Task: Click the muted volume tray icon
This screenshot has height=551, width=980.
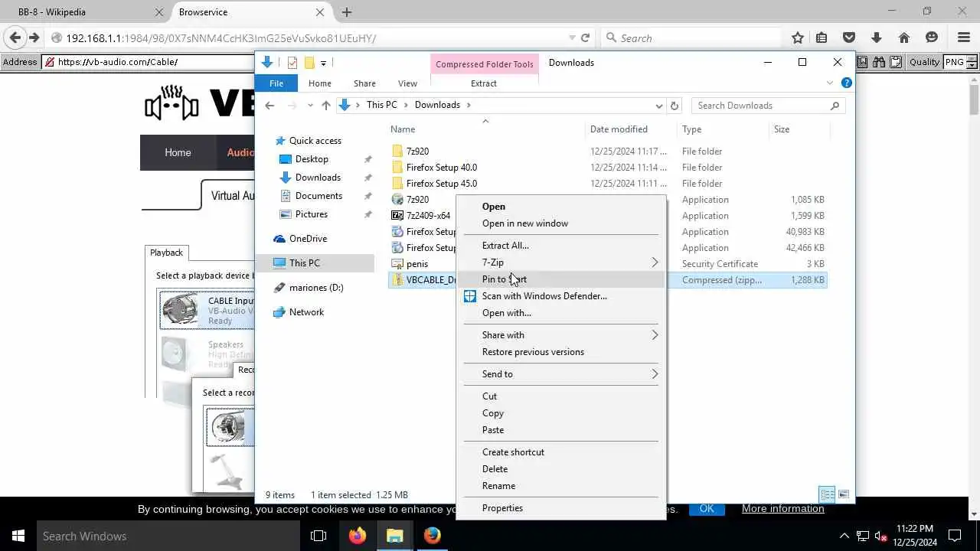Action: click(x=881, y=536)
